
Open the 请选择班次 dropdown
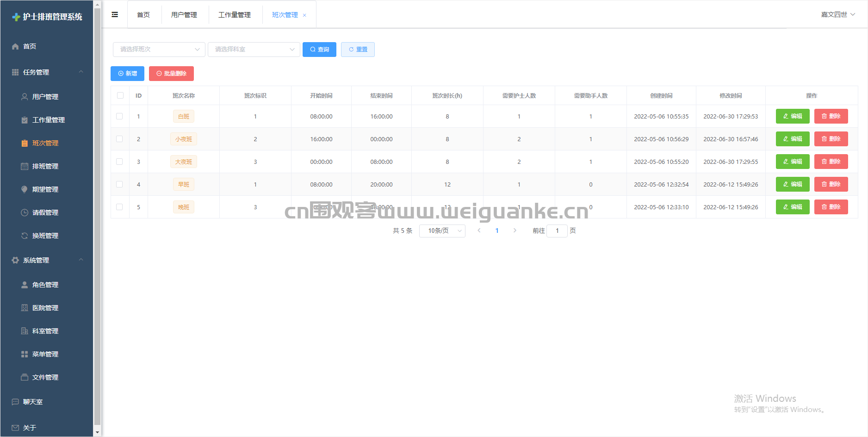(x=159, y=50)
